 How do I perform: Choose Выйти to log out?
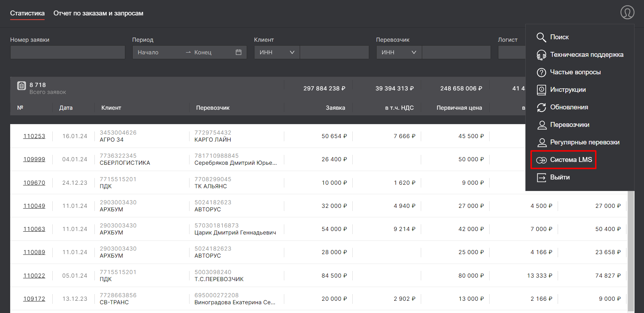tap(560, 177)
